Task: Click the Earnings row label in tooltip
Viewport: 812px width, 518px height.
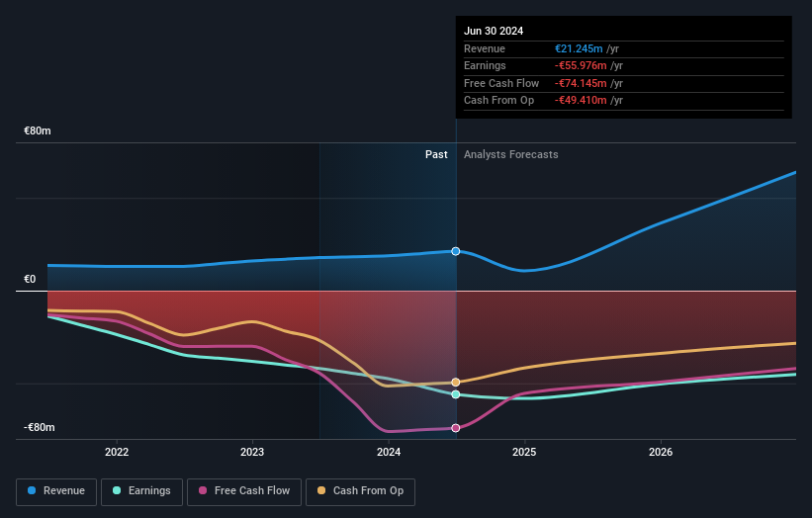Action: (485, 65)
